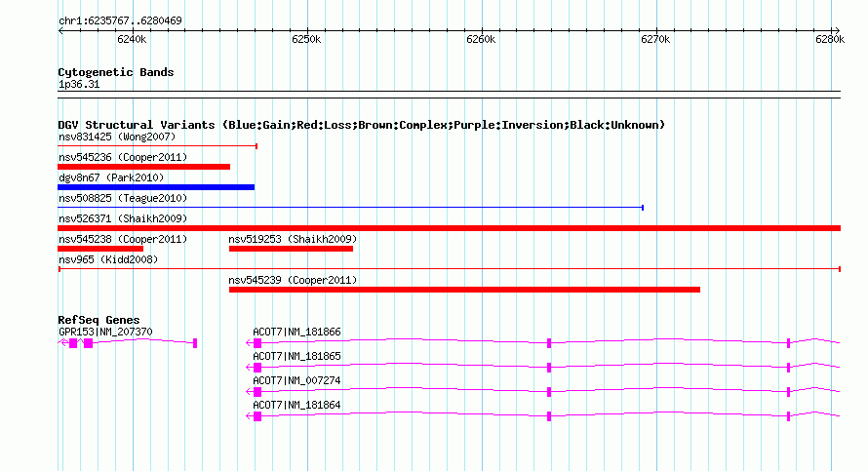Click the red bar under nsv519253
Screen dimensions: 868x471
pos(292,249)
